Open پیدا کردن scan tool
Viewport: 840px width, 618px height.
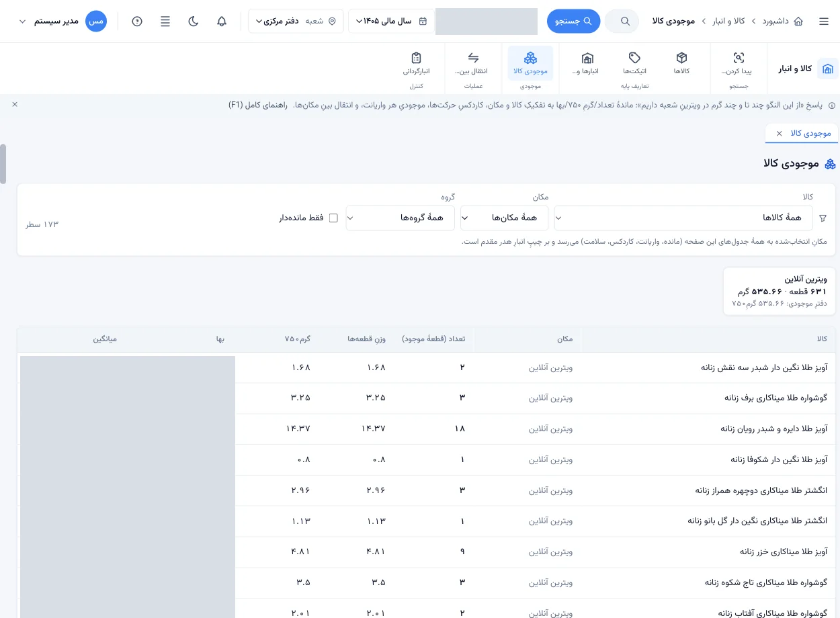[739, 63]
